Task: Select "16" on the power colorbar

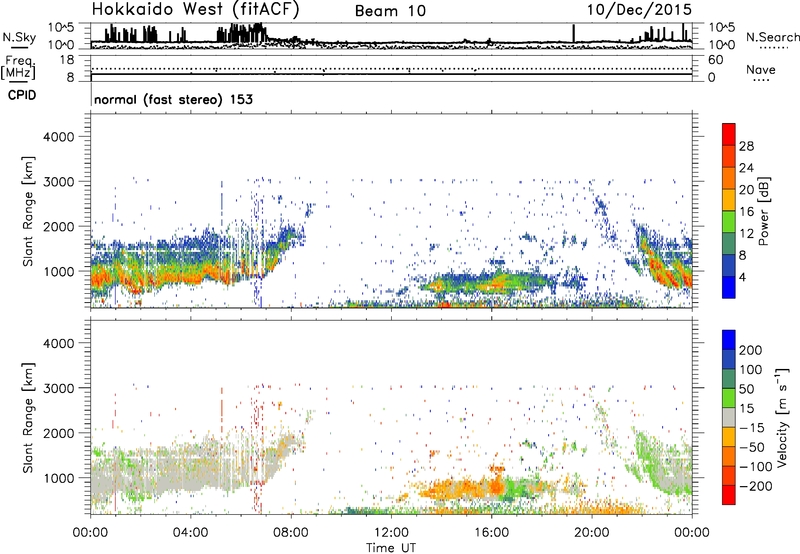Action: pos(746,212)
